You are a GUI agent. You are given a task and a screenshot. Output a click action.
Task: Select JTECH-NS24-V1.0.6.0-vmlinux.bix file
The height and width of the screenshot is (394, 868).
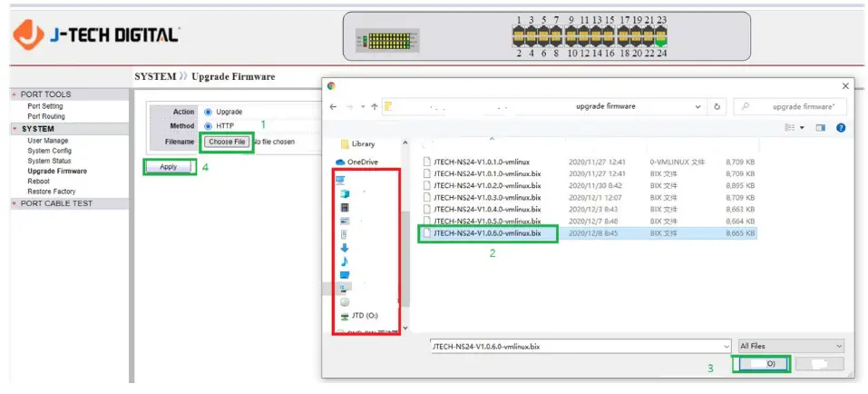click(x=483, y=233)
